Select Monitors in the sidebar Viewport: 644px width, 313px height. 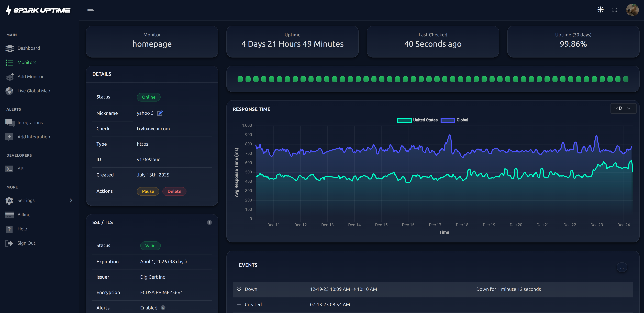27,62
